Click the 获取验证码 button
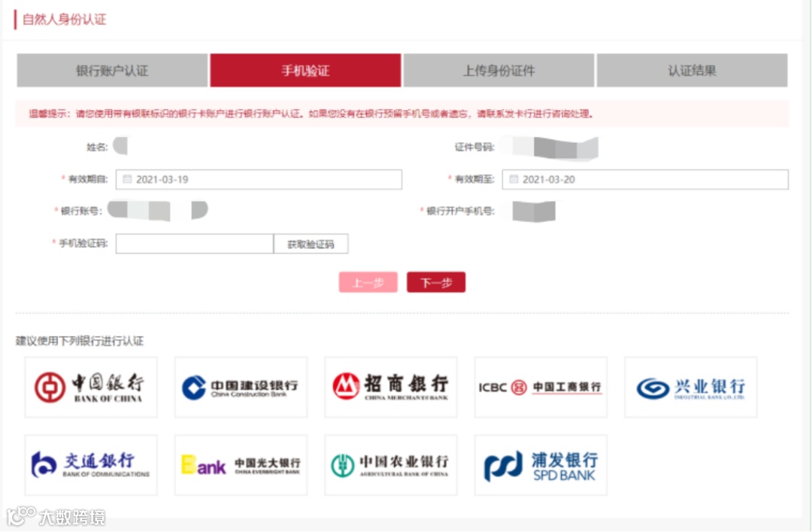812x532 pixels. [311, 244]
